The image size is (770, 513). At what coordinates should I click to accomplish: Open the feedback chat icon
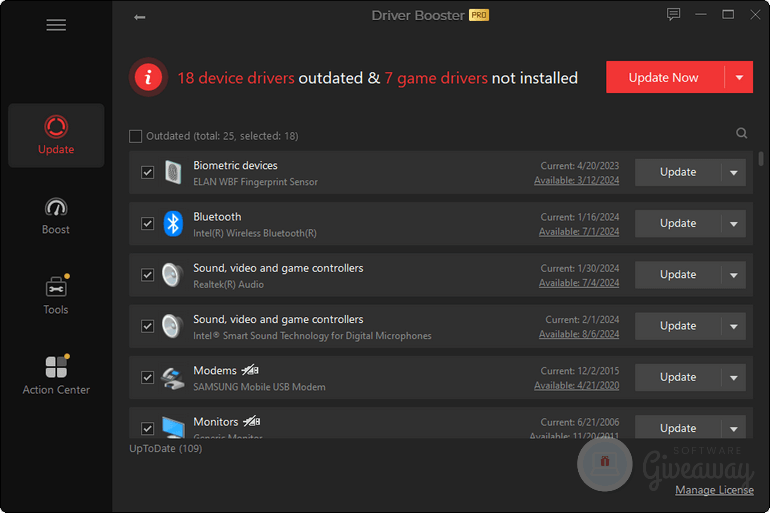tap(673, 14)
